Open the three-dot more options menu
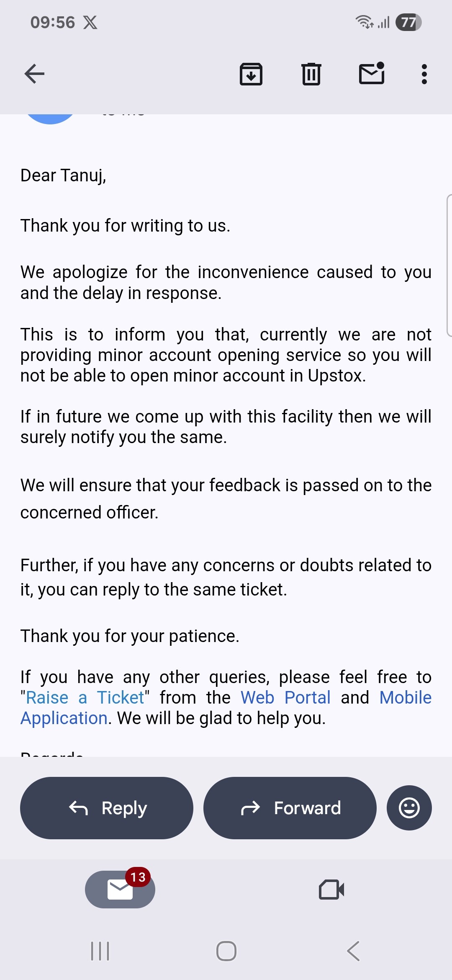 [x=424, y=74]
